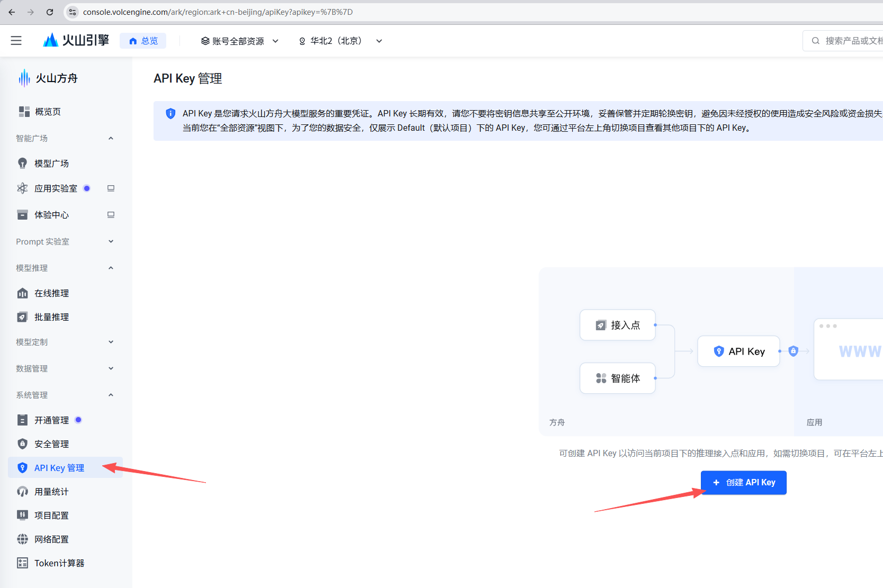Click the 概览页 dashboard icon

[x=24, y=112]
